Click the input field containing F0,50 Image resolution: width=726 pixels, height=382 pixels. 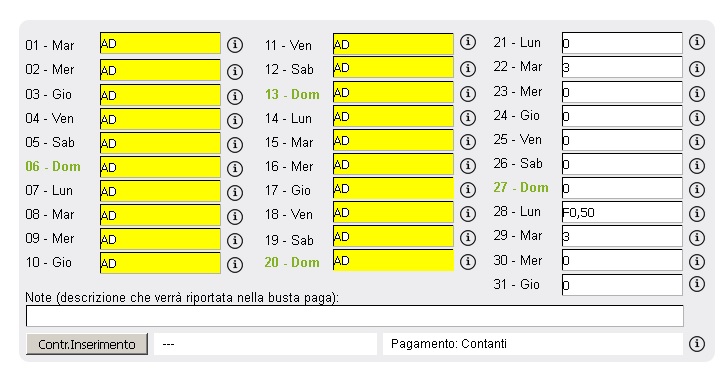(x=622, y=213)
